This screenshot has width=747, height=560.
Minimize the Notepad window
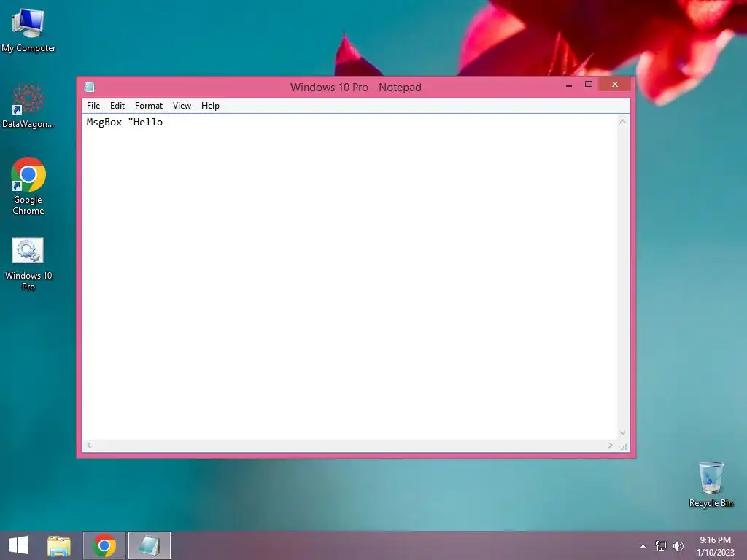[x=569, y=85]
